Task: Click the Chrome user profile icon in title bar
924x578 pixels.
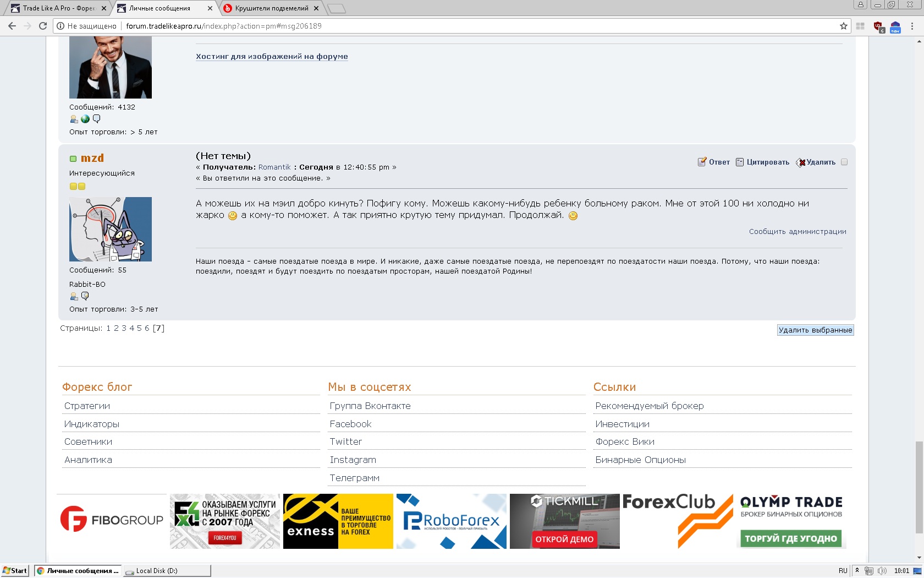Action: click(861, 5)
